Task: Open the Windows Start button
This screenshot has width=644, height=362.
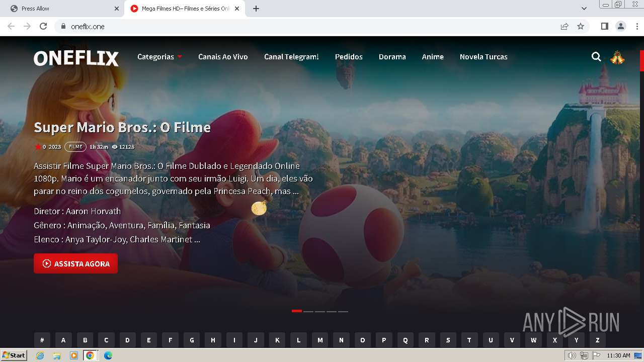Action: [14, 355]
